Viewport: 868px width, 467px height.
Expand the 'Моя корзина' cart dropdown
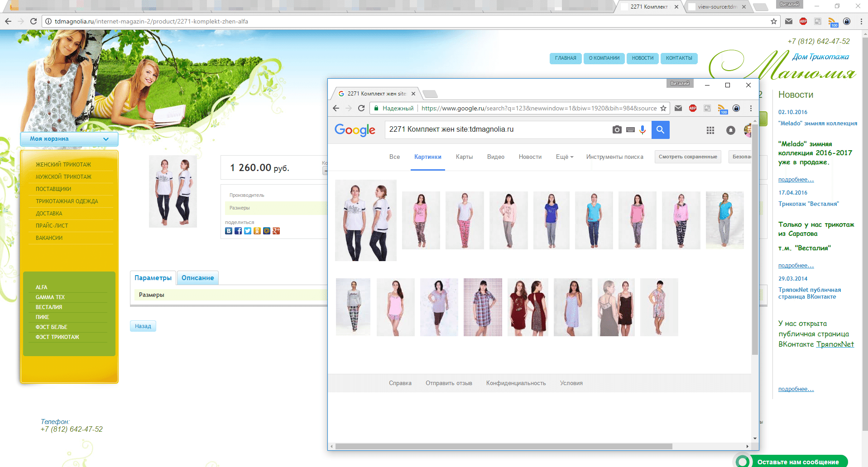(69, 139)
